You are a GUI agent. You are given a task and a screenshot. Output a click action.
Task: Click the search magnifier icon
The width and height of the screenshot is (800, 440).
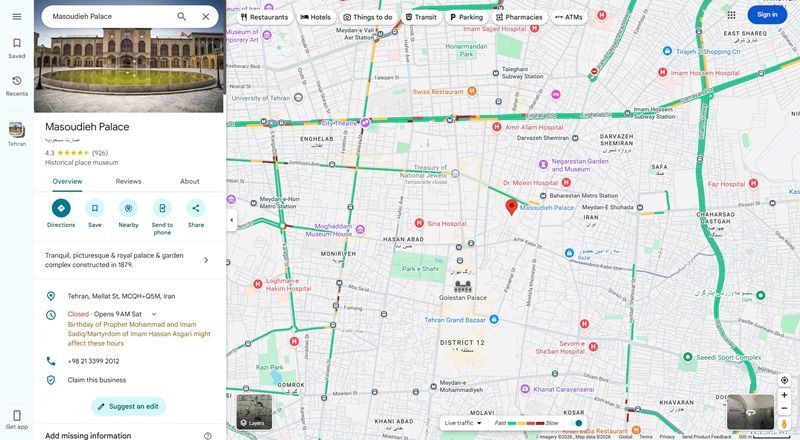point(182,16)
